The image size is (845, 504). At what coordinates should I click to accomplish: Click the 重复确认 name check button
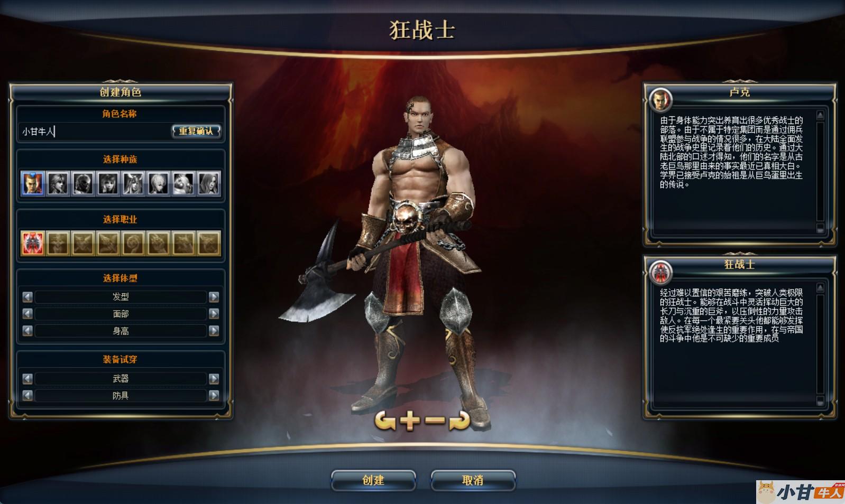(x=196, y=131)
